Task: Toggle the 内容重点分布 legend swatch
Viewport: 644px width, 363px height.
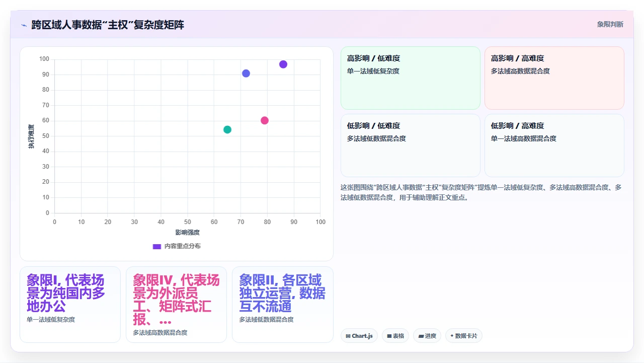Action: [x=157, y=246]
